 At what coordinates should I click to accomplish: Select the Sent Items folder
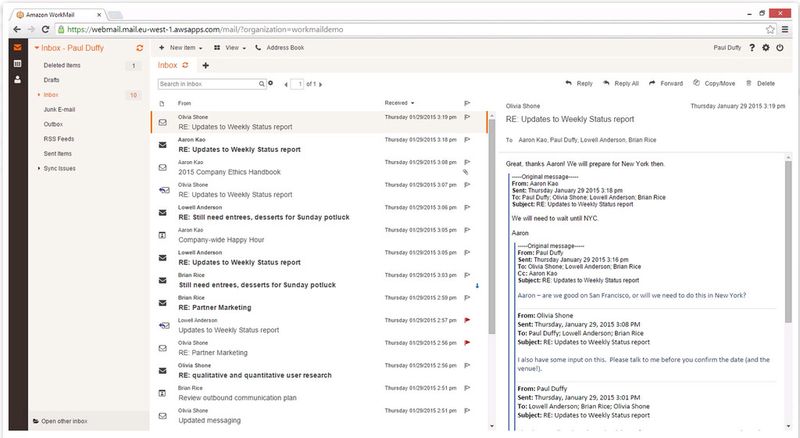(60, 153)
